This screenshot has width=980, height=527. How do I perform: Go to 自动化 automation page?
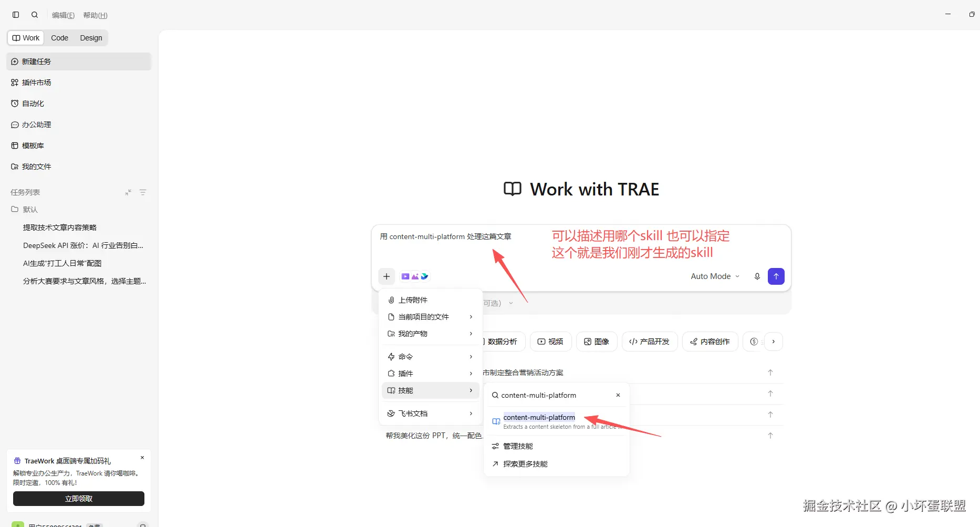(79, 104)
